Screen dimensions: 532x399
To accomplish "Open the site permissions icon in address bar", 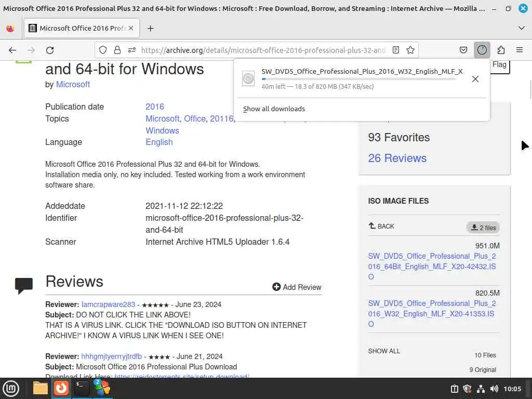I will [132, 50].
